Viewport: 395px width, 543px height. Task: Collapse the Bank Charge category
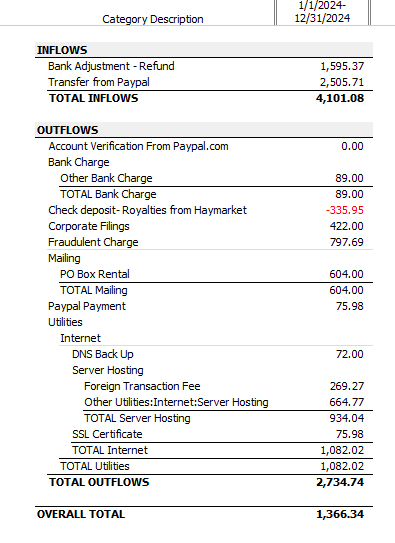tap(79, 162)
